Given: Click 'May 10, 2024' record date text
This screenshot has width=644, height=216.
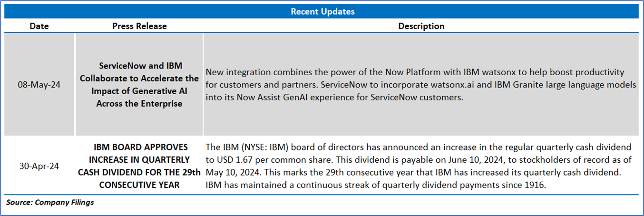Looking at the screenshot, I should (x=229, y=173).
